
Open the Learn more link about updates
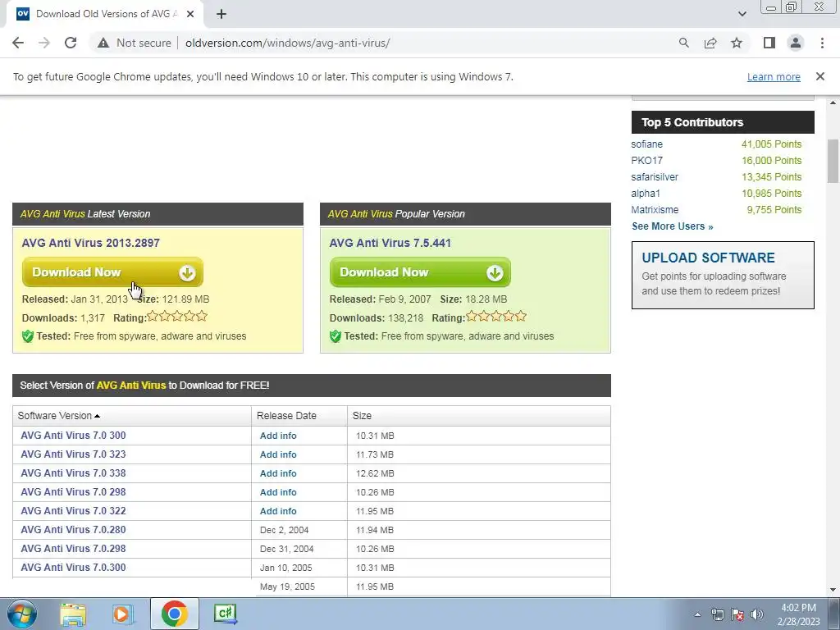pos(774,76)
